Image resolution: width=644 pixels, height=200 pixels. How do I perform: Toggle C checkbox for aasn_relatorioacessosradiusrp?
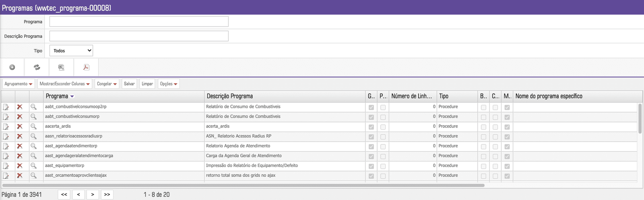[495, 137]
